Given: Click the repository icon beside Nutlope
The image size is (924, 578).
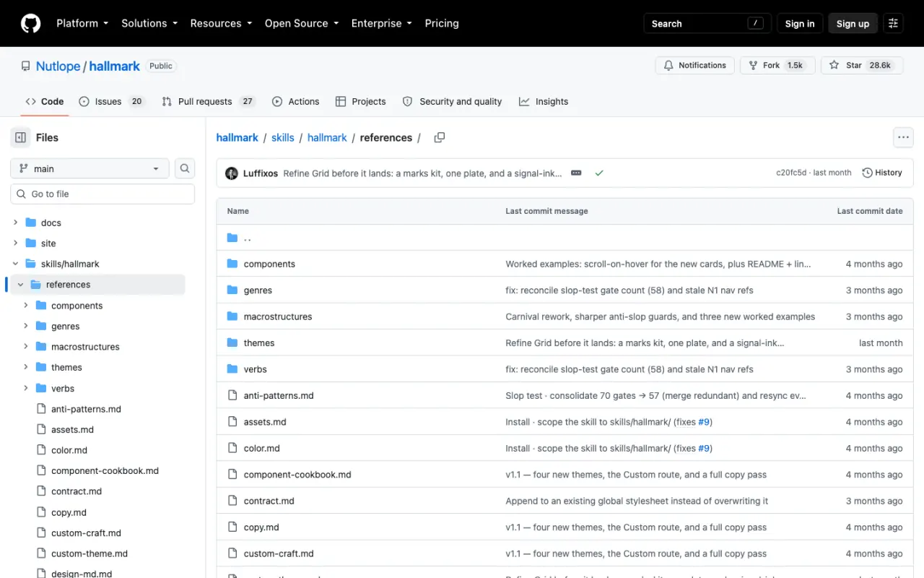Looking at the screenshot, I should [x=26, y=66].
